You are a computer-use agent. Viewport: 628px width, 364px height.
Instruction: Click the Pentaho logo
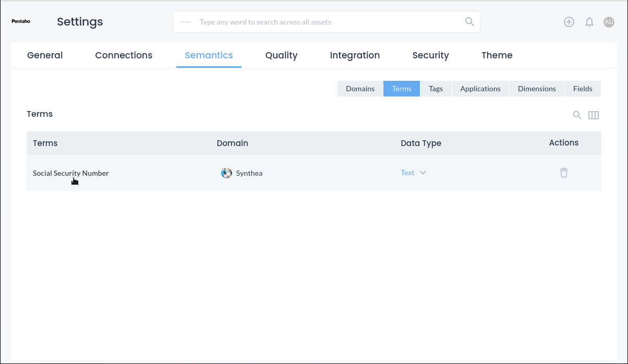(21, 22)
